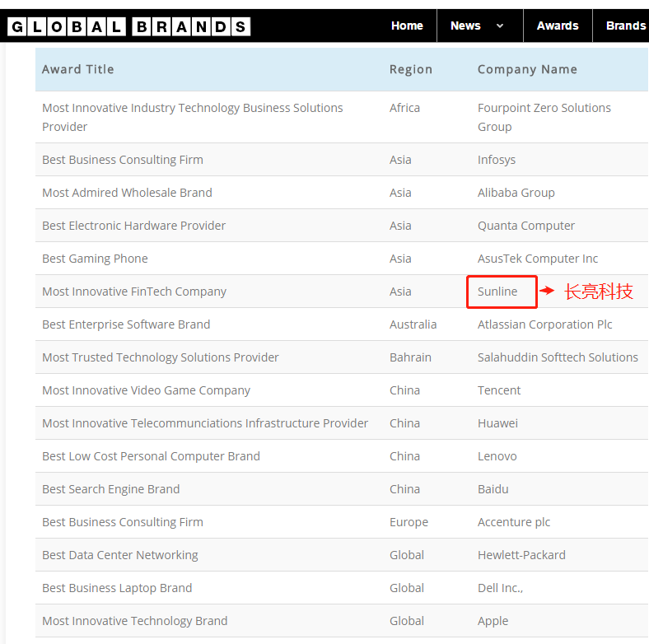The height and width of the screenshot is (644, 649).
Task: Select the Most Innovative FinTech Company row
Action: click(342, 292)
